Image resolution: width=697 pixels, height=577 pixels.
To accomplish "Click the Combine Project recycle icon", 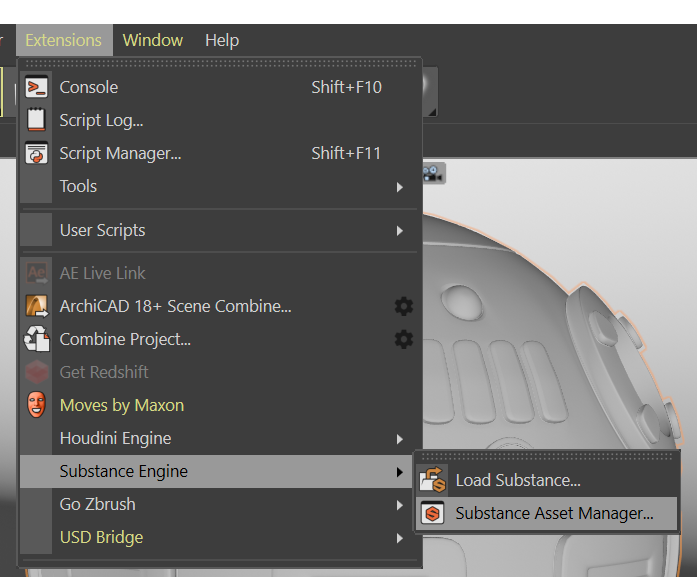I will click(x=37, y=339).
